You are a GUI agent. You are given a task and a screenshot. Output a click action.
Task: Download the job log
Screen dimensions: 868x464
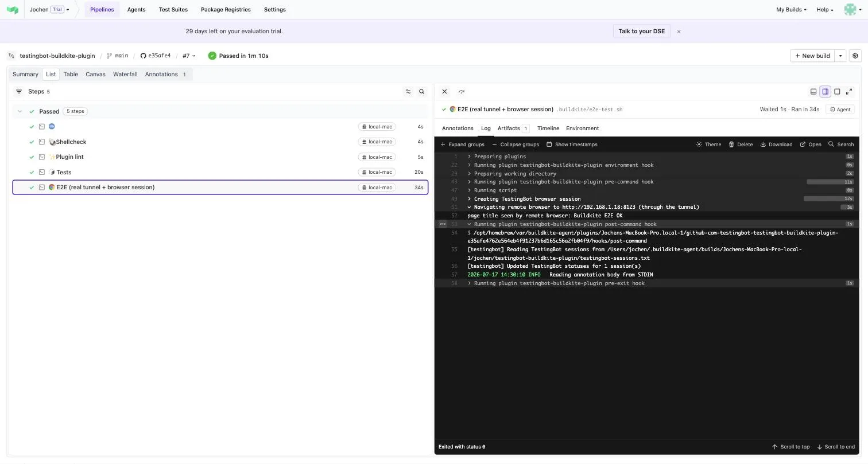pos(776,145)
